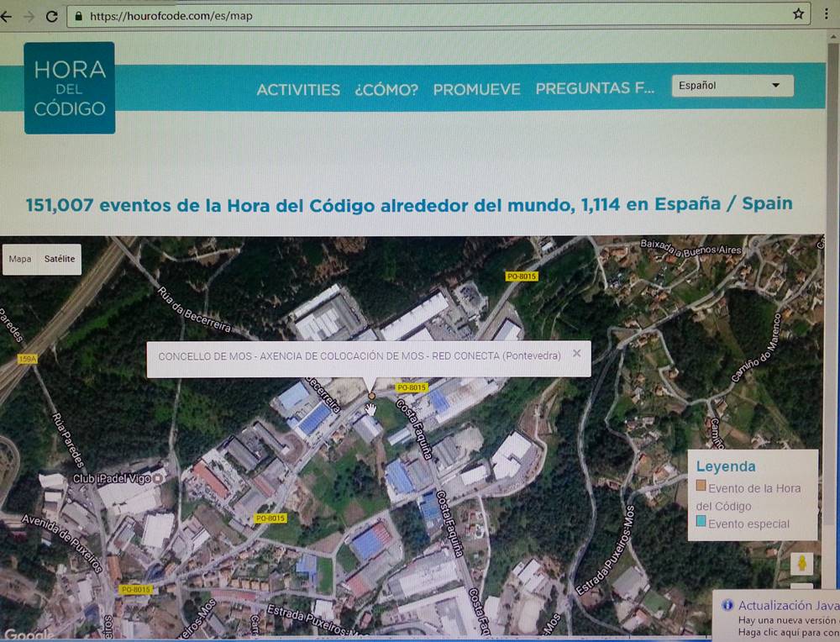
Task: Switch map view to Mapa
Action: point(20,259)
